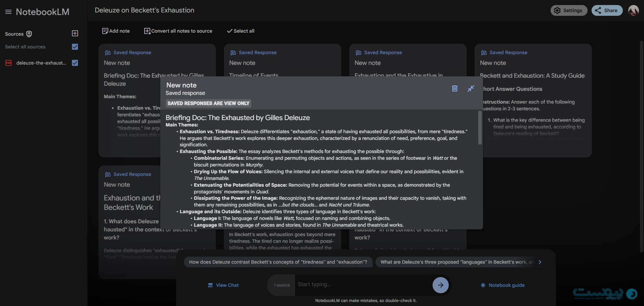This screenshot has height=306, width=644.
Task: Open the user profile avatar
Action: [633, 10]
